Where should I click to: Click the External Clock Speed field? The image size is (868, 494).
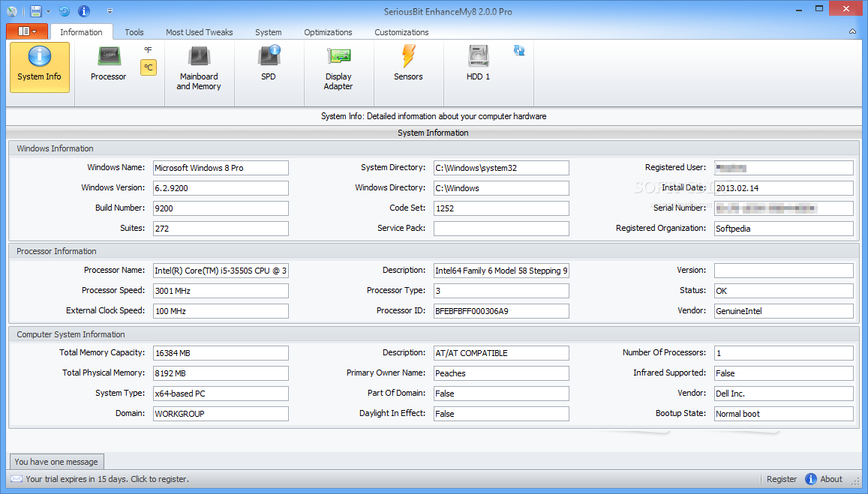[x=221, y=311]
